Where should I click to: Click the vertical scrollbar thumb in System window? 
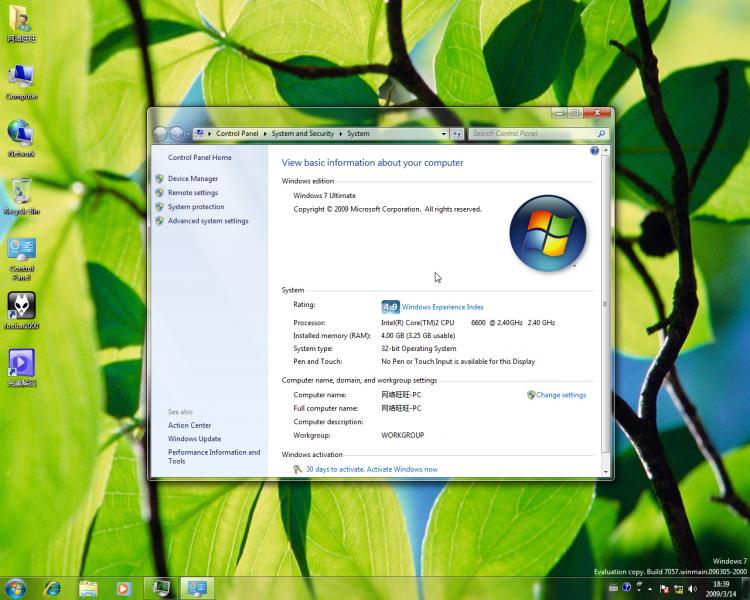(606, 304)
